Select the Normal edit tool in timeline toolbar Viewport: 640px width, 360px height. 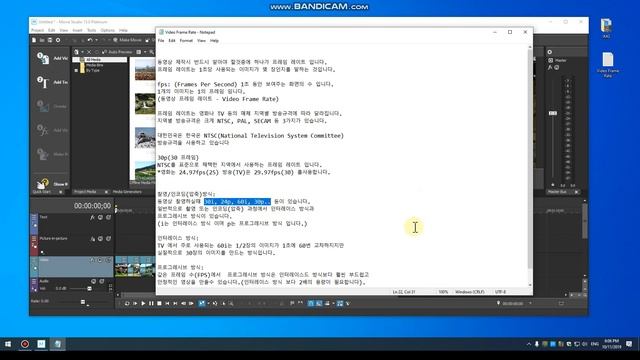pyautogui.click(x=202, y=303)
